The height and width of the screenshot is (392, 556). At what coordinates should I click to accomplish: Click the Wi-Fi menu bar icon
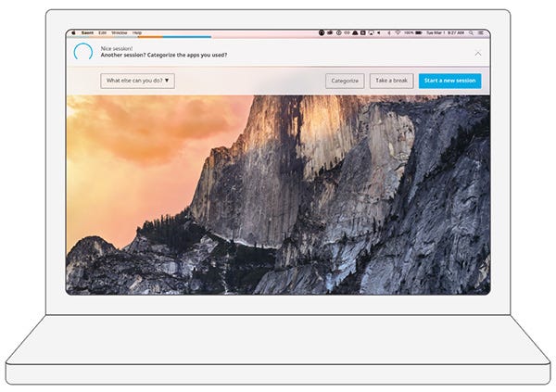398,32
